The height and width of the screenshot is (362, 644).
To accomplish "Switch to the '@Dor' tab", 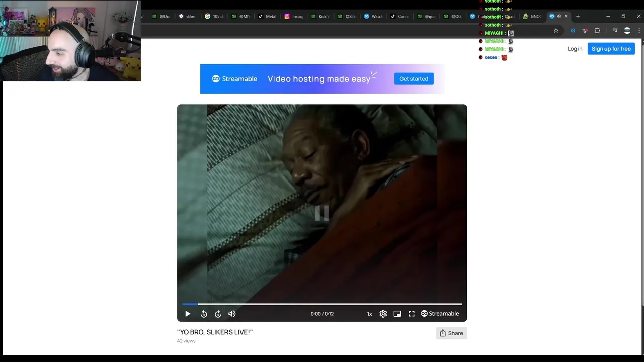I will [x=161, y=16].
